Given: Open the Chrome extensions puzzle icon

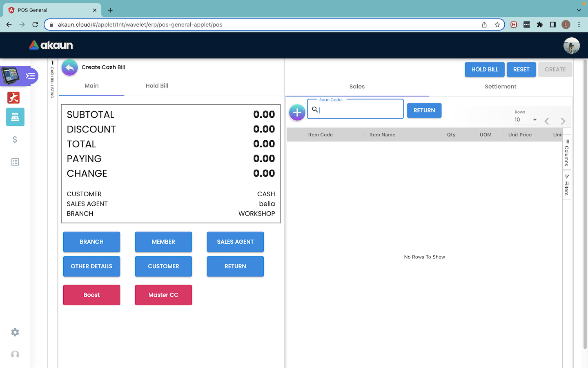Looking at the screenshot, I should coord(540,25).
